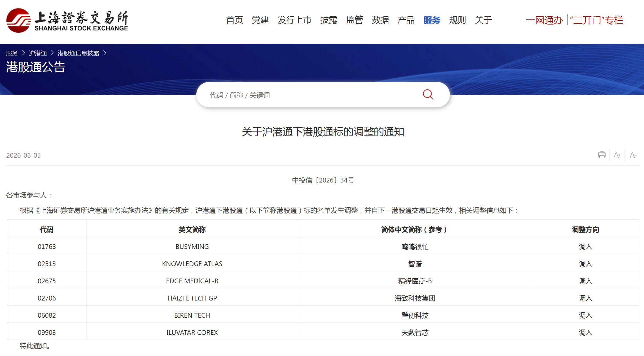Go to 港股通信息披露 breadcrumb
This screenshot has width=644, height=356.
(x=78, y=53)
